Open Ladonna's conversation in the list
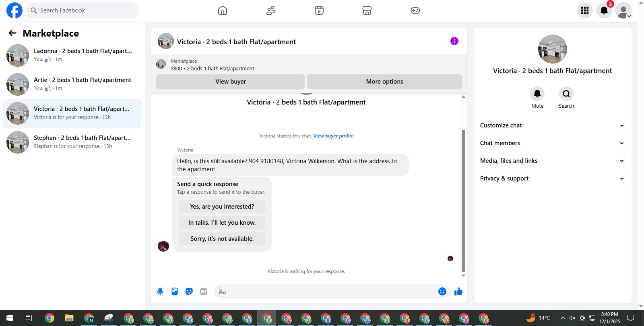This screenshot has height=326, width=644. (x=72, y=55)
